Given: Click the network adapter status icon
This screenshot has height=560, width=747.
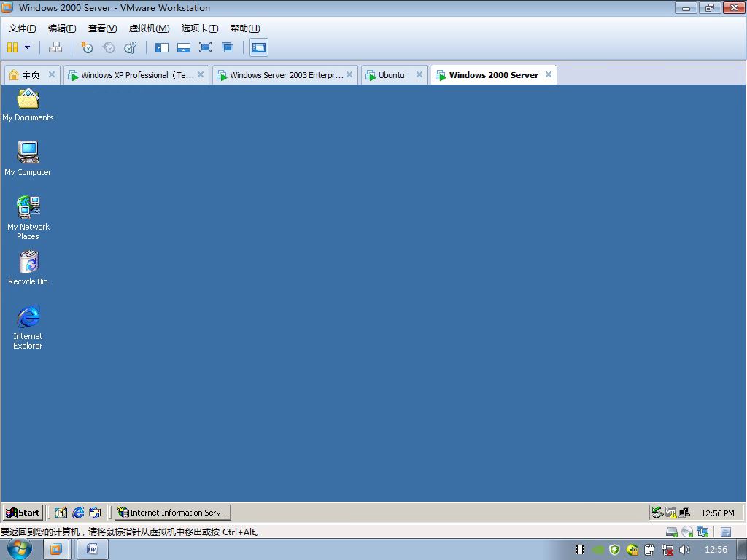Looking at the screenshot, I should 703,532.
